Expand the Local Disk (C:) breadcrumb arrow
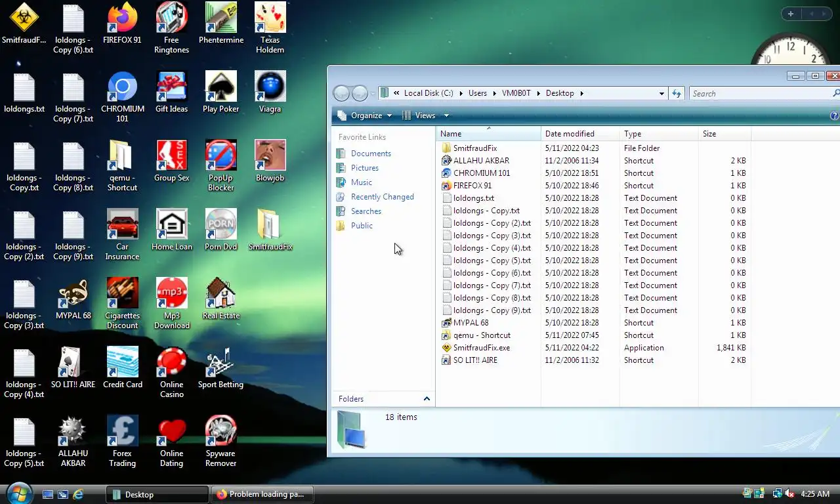This screenshot has width=840, height=504. coord(461,93)
